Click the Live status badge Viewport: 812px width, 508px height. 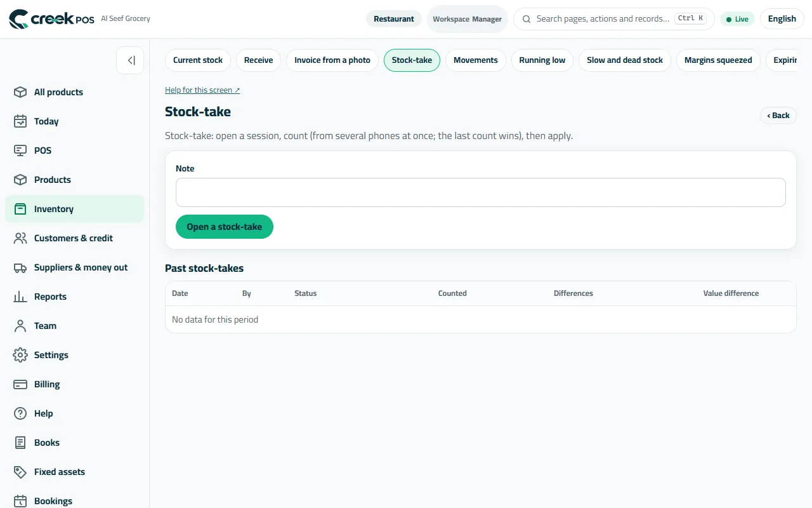[x=737, y=19]
